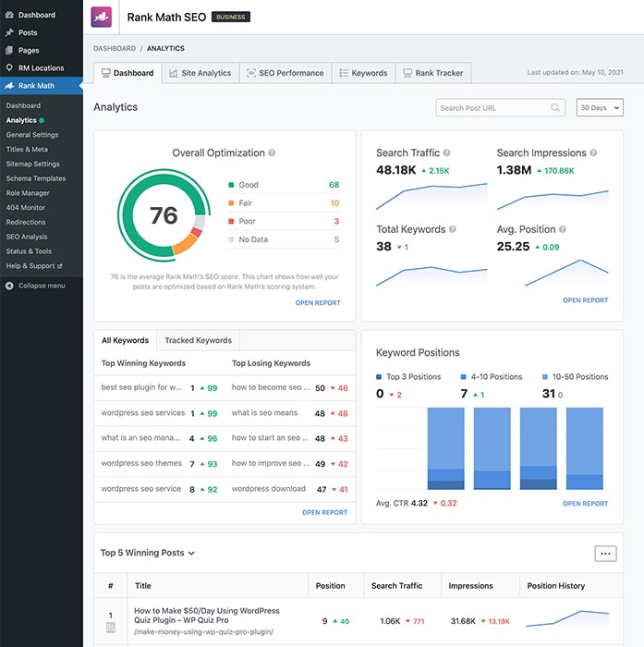Click the green Good legend swatch
The image size is (644, 647).
coord(231,185)
